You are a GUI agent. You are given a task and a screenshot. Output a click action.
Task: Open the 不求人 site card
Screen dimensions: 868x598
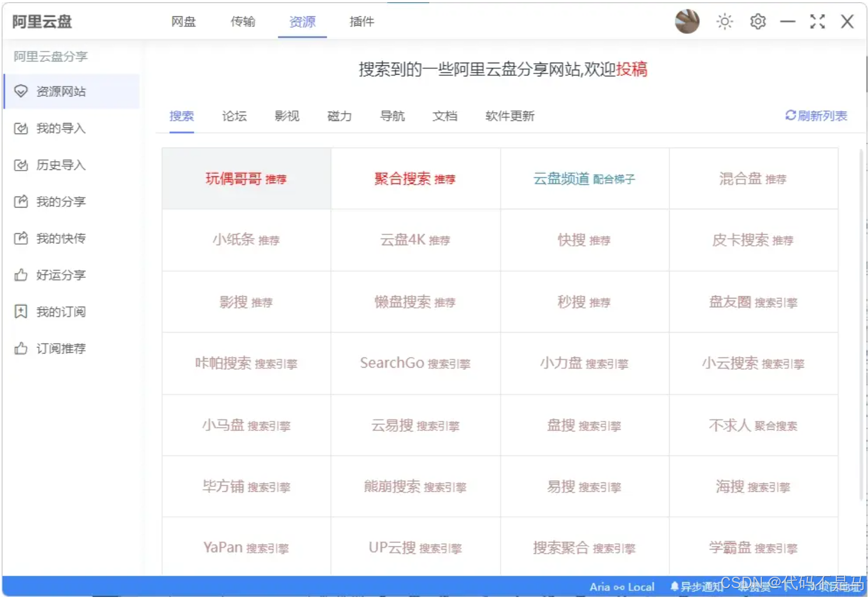754,425
